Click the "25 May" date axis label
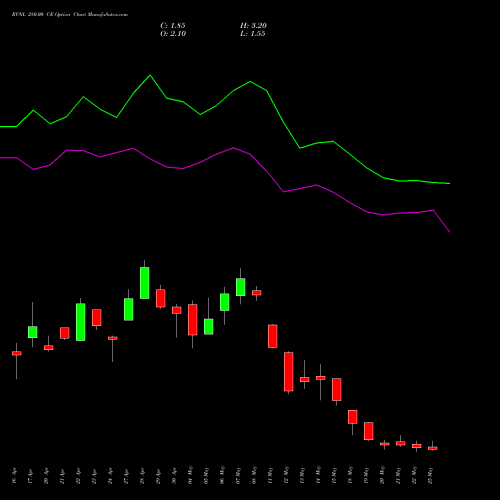Image resolution: width=500 pixels, height=500 pixels. (430, 475)
